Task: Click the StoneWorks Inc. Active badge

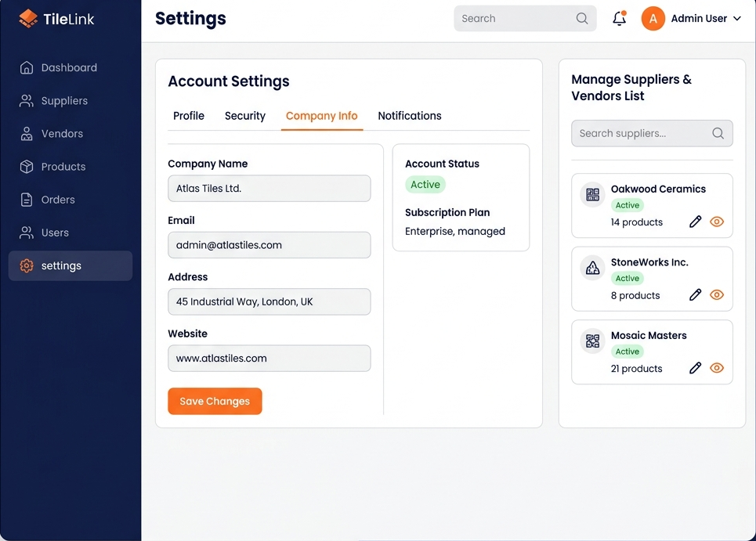Action: point(628,279)
